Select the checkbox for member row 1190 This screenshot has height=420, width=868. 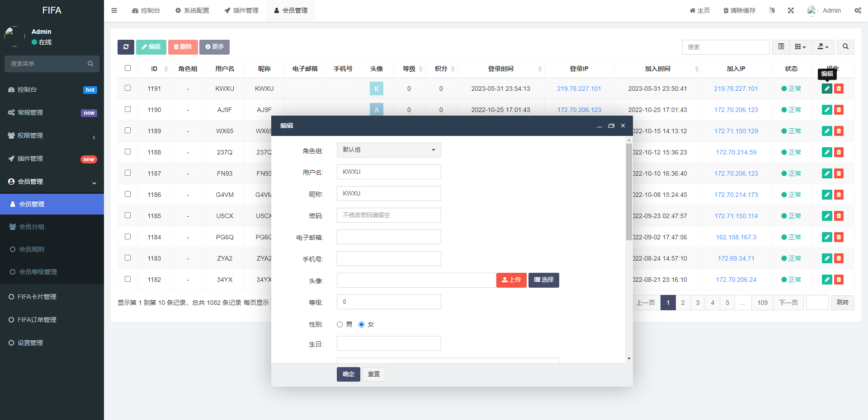coord(127,109)
